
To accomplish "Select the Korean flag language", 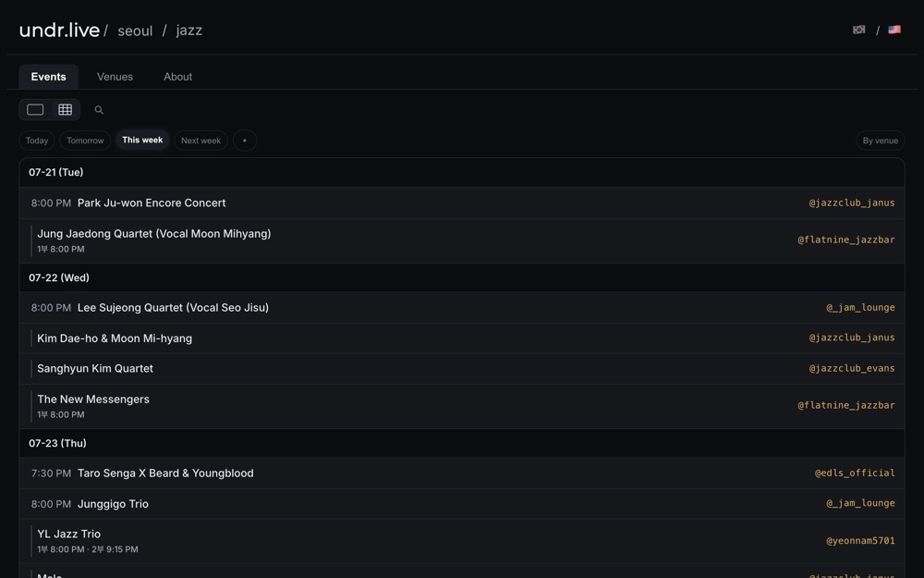I will click(x=858, y=30).
